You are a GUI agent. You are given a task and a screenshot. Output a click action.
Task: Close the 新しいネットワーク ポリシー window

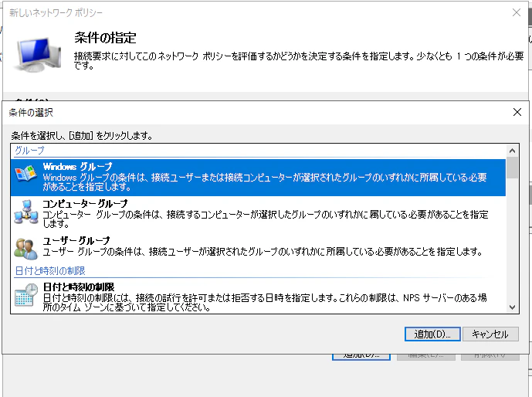click(517, 13)
